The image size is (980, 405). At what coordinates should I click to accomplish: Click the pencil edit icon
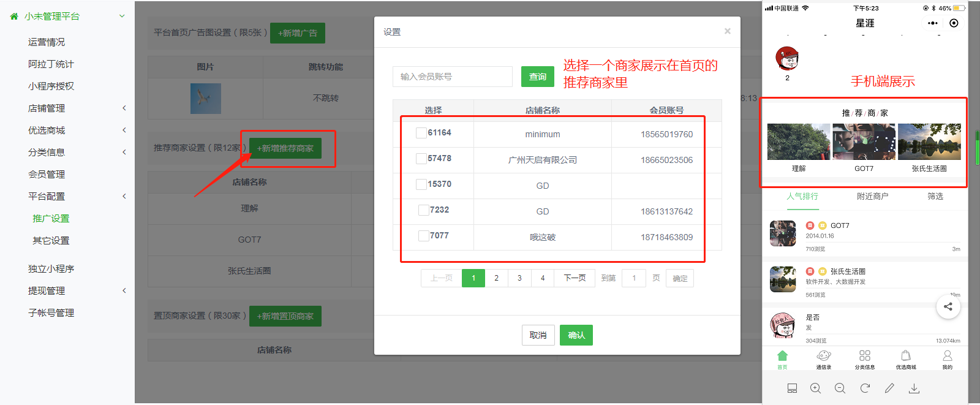click(889, 388)
